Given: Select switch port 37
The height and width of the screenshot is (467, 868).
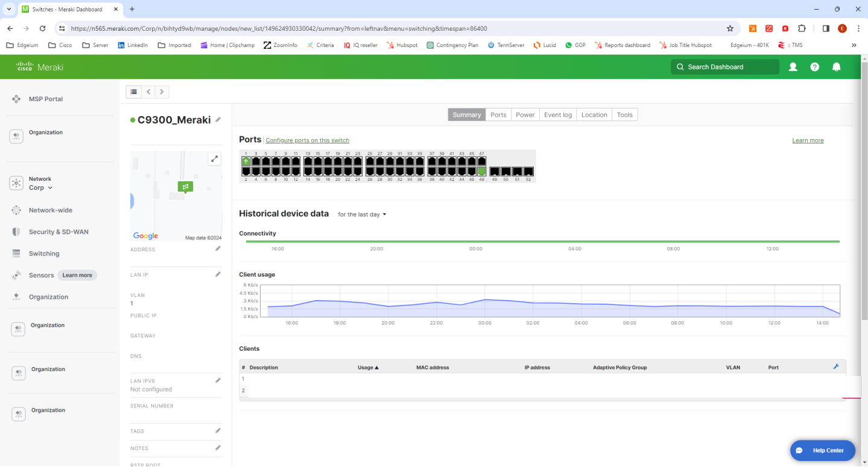Looking at the screenshot, I should (432, 161).
